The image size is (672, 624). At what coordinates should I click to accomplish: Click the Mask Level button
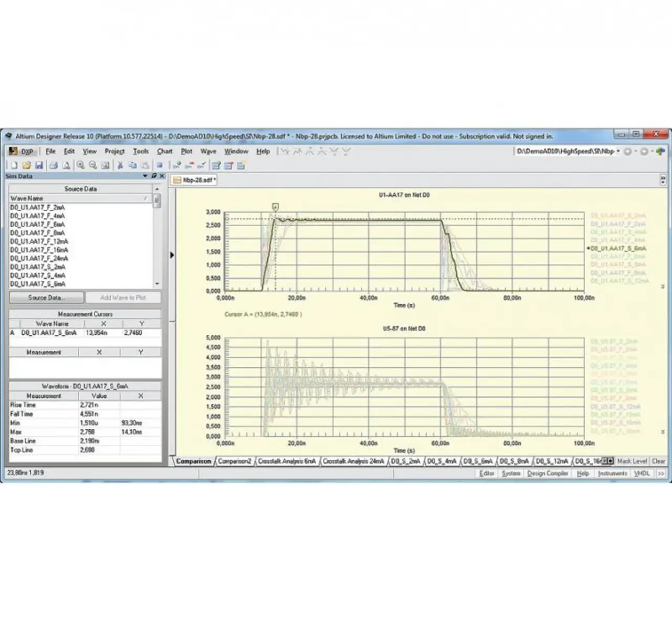tap(632, 461)
